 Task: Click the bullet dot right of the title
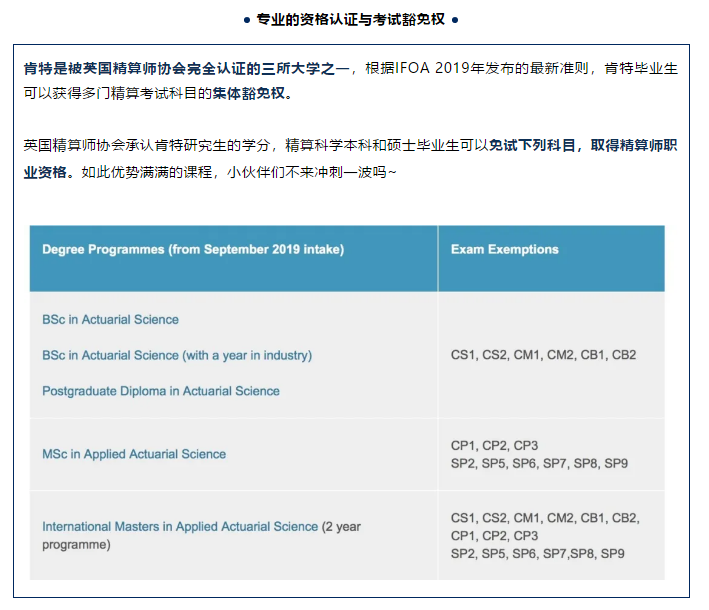(x=455, y=19)
